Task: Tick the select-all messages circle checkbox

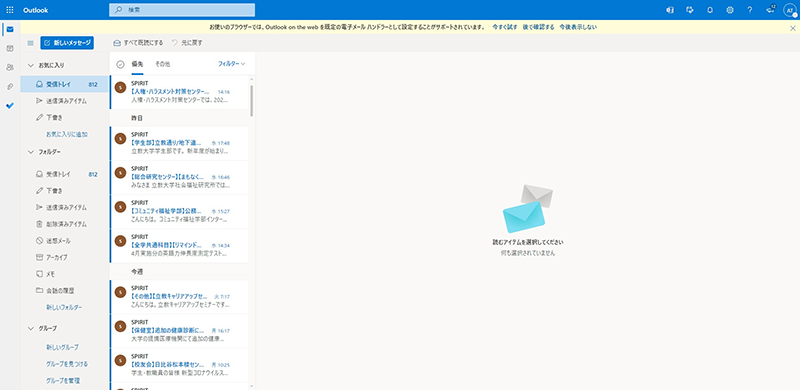Action: point(120,64)
